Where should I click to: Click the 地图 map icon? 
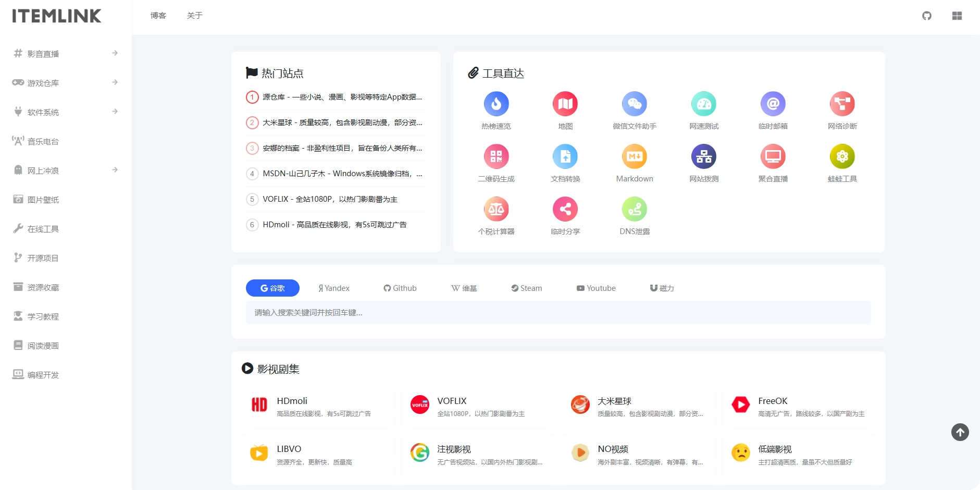[565, 104]
